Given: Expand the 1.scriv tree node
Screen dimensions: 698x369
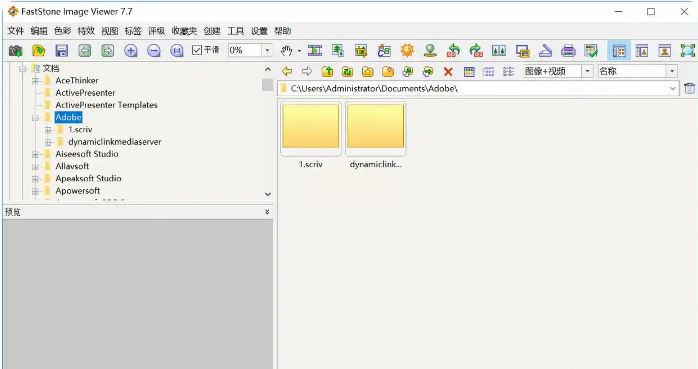Looking at the screenshot, I should point(48,130).
